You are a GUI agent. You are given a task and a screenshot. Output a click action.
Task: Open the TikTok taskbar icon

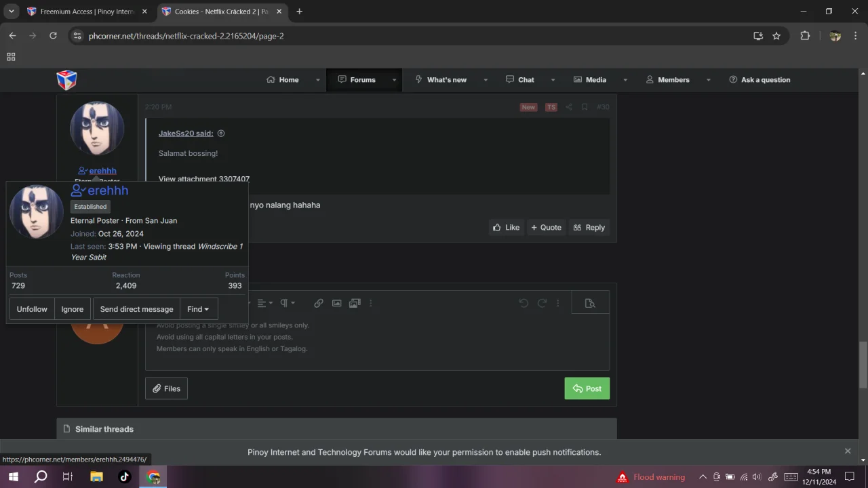point(124,476)
